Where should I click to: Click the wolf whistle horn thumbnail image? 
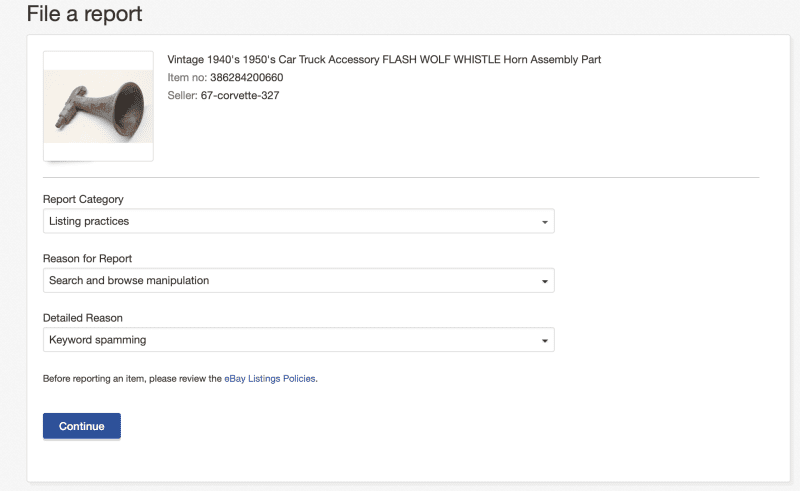click(98, 106)
